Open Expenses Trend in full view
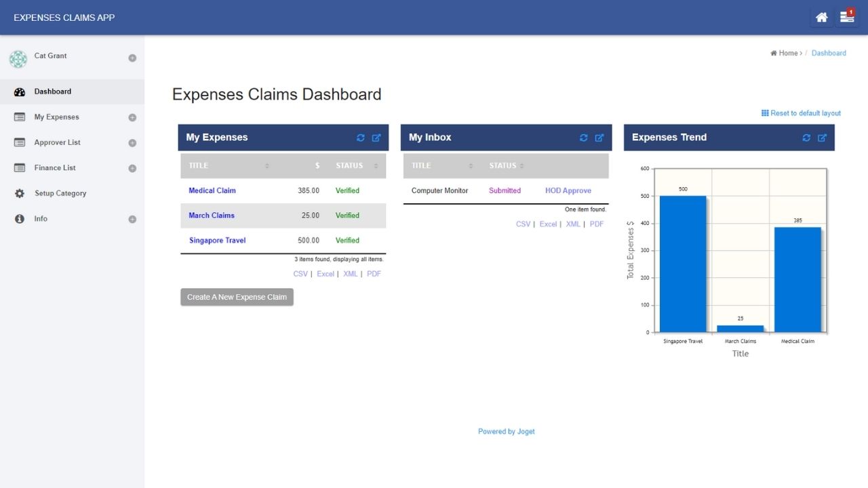Image resolution: width=868 pixels, height=488 pixels. coord(823,138)
